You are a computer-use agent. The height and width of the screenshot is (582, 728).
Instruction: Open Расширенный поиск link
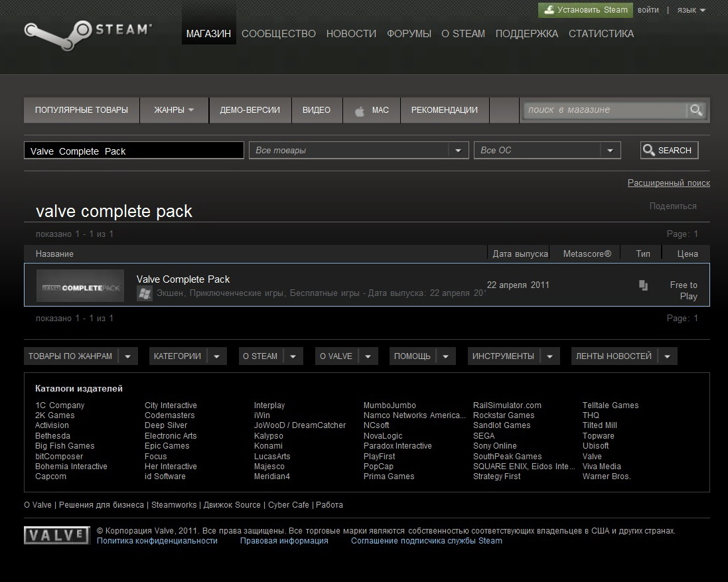coord(668,183)
